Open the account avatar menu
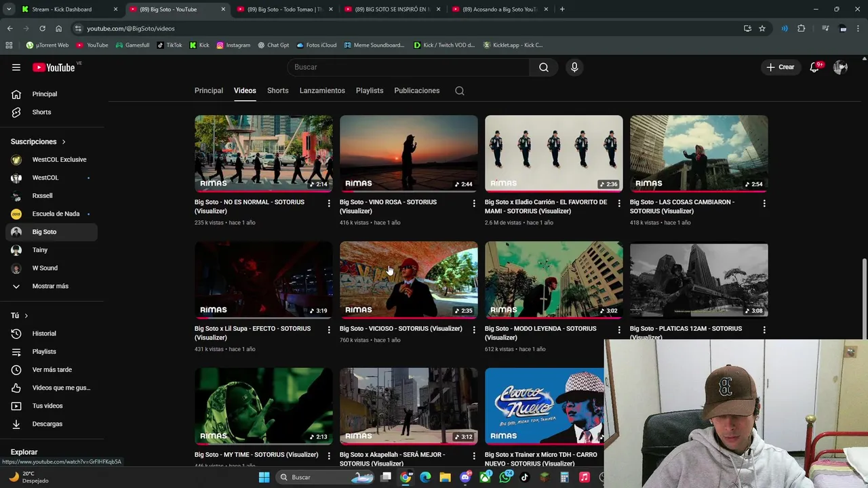Screen dimensions: 868x488 click(840, 67)
